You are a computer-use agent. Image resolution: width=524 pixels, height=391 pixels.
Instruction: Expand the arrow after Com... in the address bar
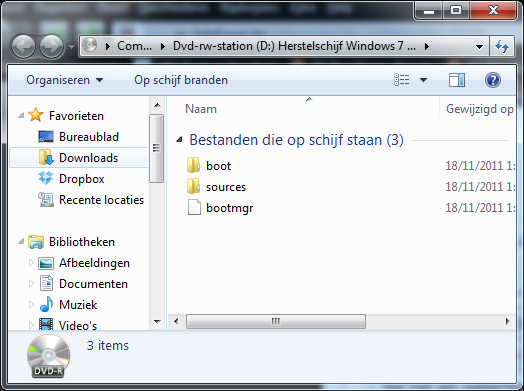click(x=163, y=46)
